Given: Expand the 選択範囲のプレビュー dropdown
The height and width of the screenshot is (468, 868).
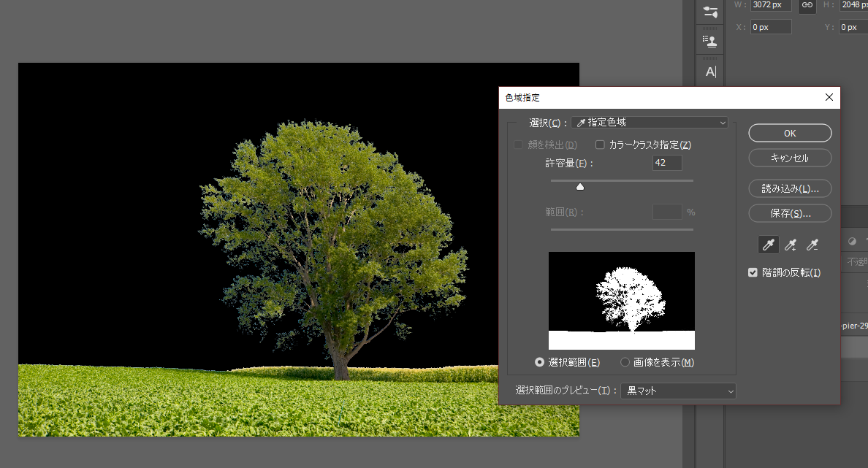Looking at the screenshot, I should pyautogui.click(x=678, y=391).
